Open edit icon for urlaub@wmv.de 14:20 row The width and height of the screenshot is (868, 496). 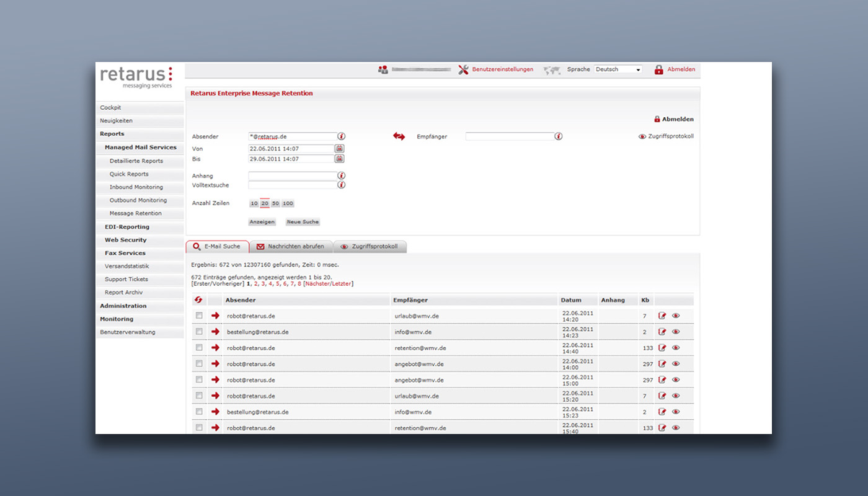[662, 316]
